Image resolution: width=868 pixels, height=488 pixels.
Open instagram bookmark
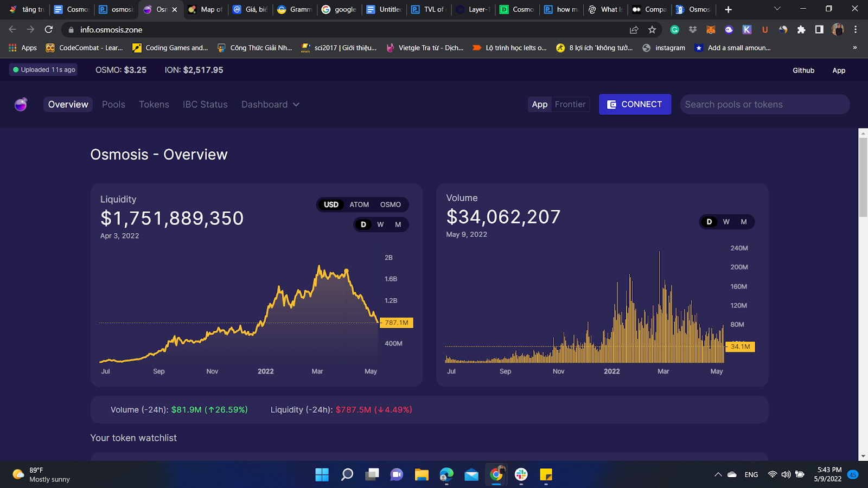coord(664,48)
